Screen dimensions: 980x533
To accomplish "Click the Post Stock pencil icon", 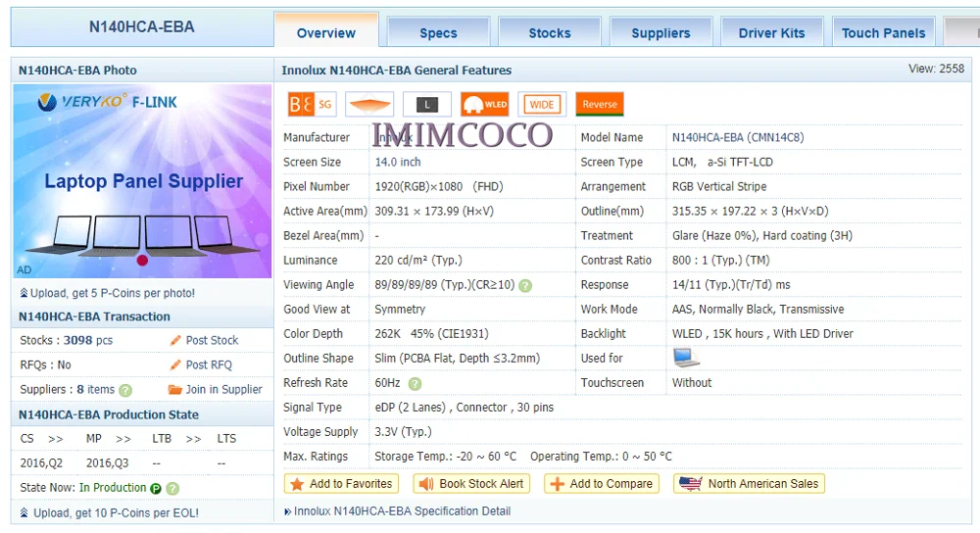I will (175, 341).
